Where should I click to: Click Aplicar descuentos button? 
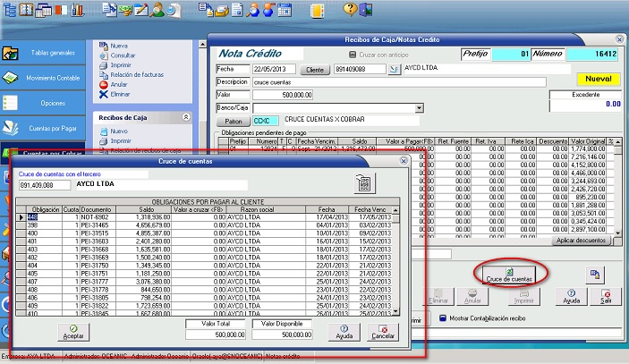click(x=582, y=241)
